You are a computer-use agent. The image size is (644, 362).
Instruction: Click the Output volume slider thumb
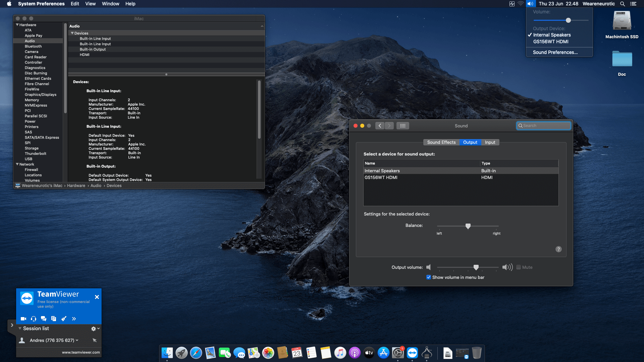476,267
